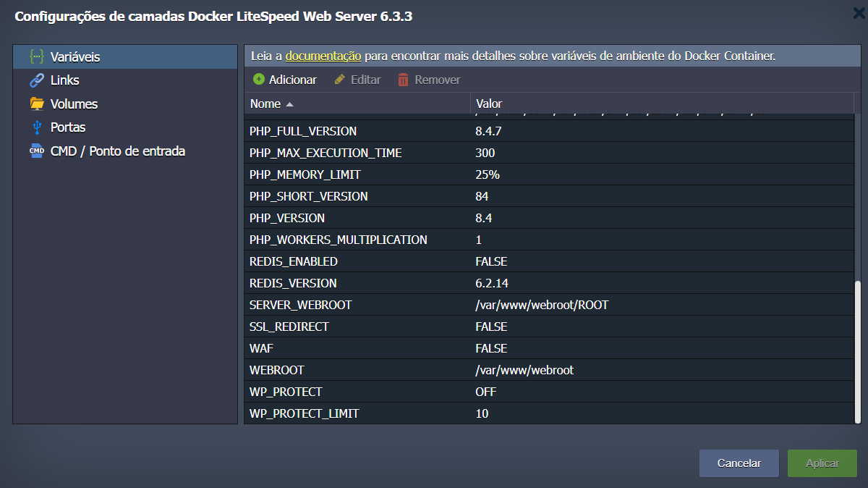The image size is (868, 488).
Task: Select the PHP_MEMORY_LIMIT variable
Action: [305, 174]
